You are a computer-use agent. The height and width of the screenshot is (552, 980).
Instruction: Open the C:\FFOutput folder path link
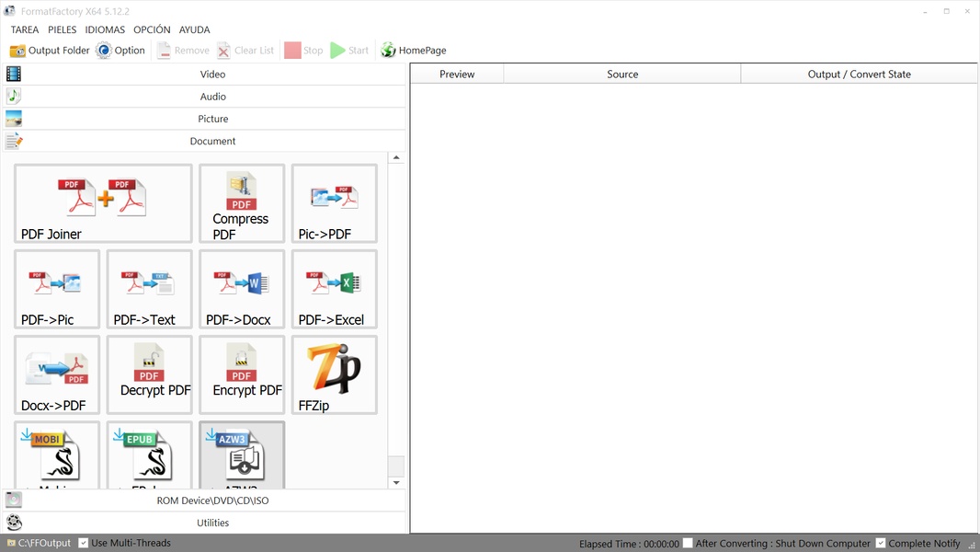coord(44,543)
